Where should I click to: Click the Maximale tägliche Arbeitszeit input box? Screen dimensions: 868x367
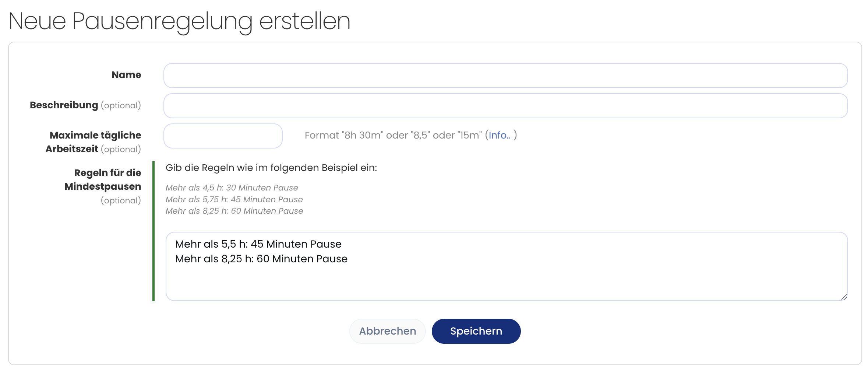click(223, 136)
